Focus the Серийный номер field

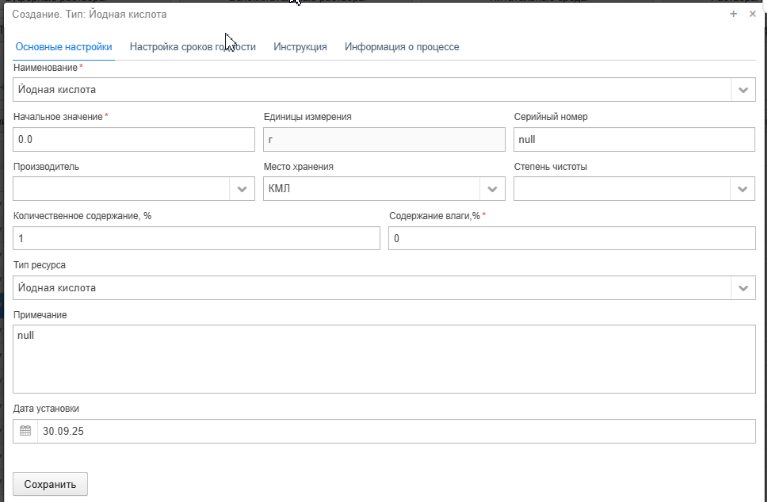pyautogui.click(x=634, y=139)
